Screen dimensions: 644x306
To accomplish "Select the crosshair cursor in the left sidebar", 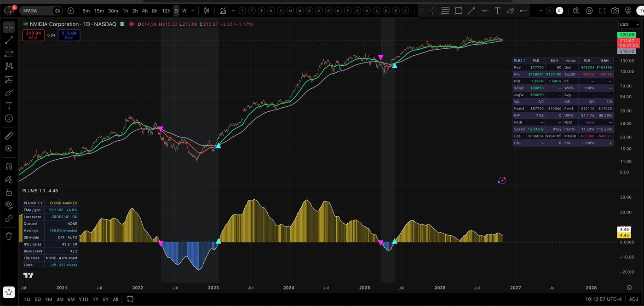I will point(9,27).
